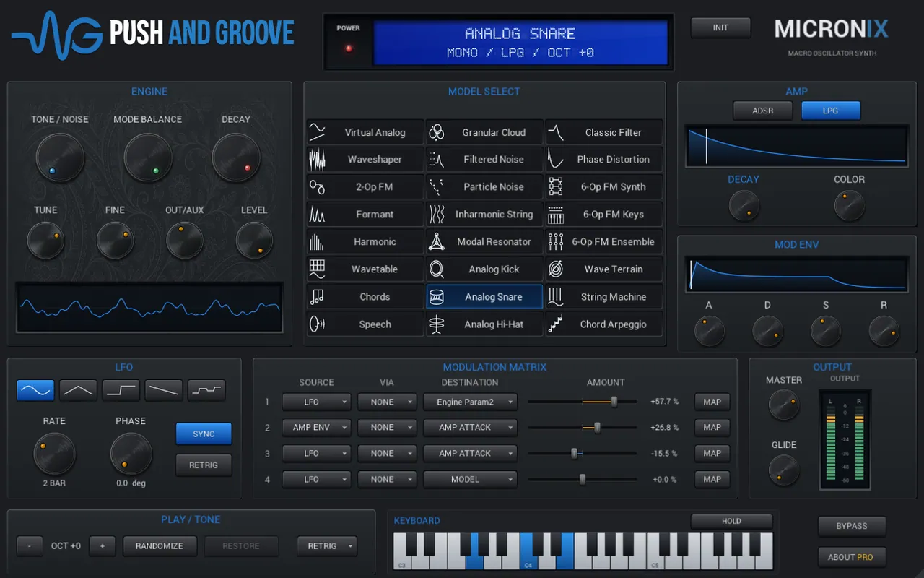Open RETRIG dropdown in Play/Tone
The image size is (924, 578).
(x=327, y=546)
